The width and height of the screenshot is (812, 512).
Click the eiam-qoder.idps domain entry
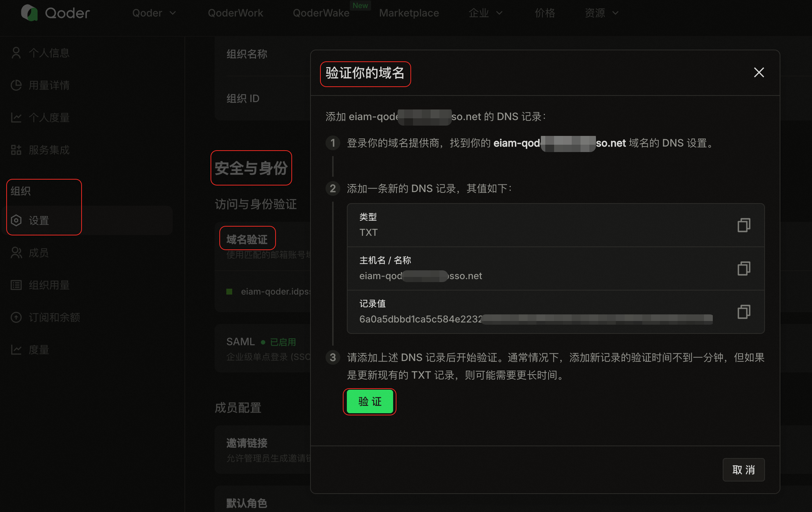coord(276,292)
